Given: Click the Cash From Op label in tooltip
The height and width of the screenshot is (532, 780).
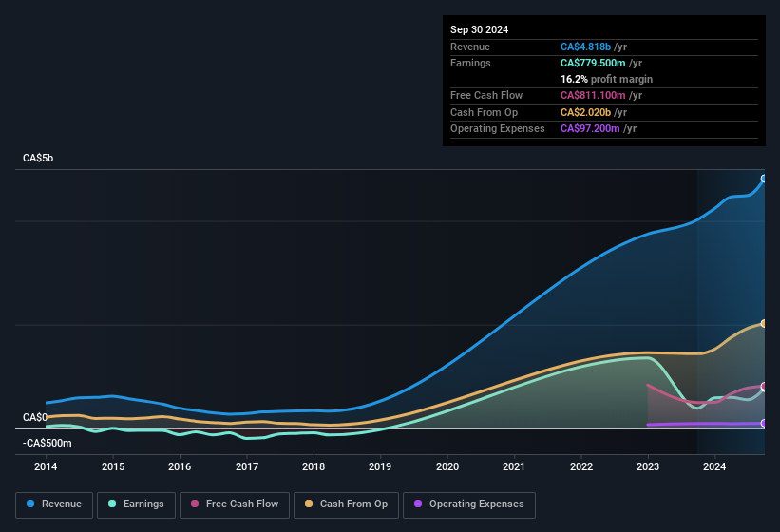Looking at the screenshot, I should click(484, 112).
